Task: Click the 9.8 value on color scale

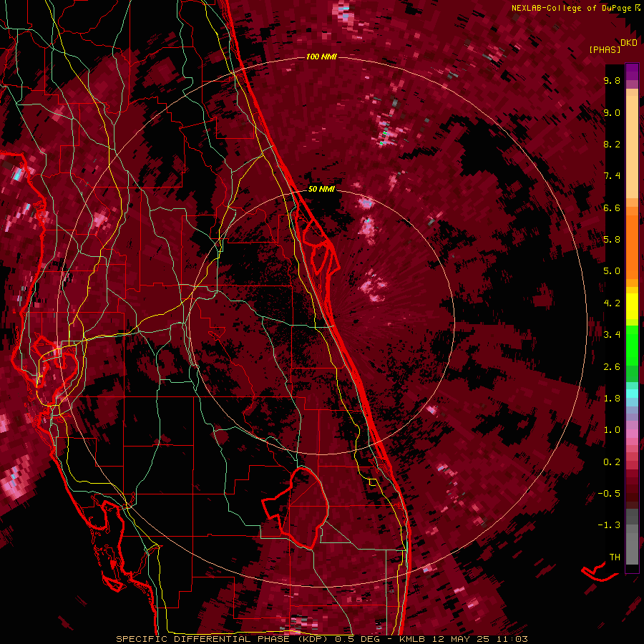Action: pos(612,80)
